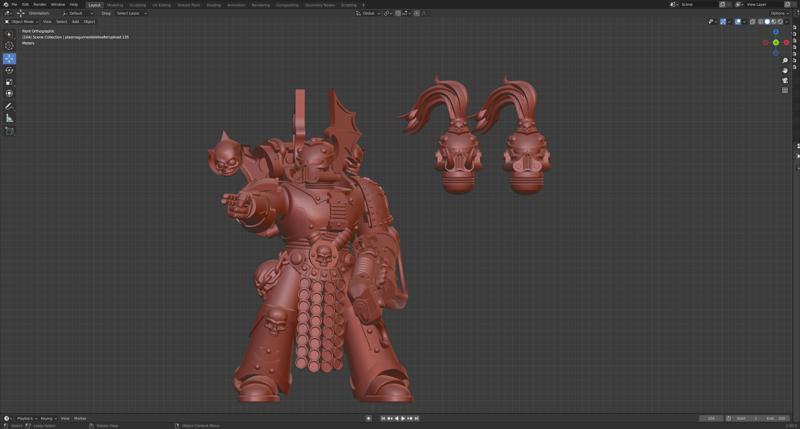
Task: Toggle the camera view icon
Action: pyautogui.click(x=785, y=81)
